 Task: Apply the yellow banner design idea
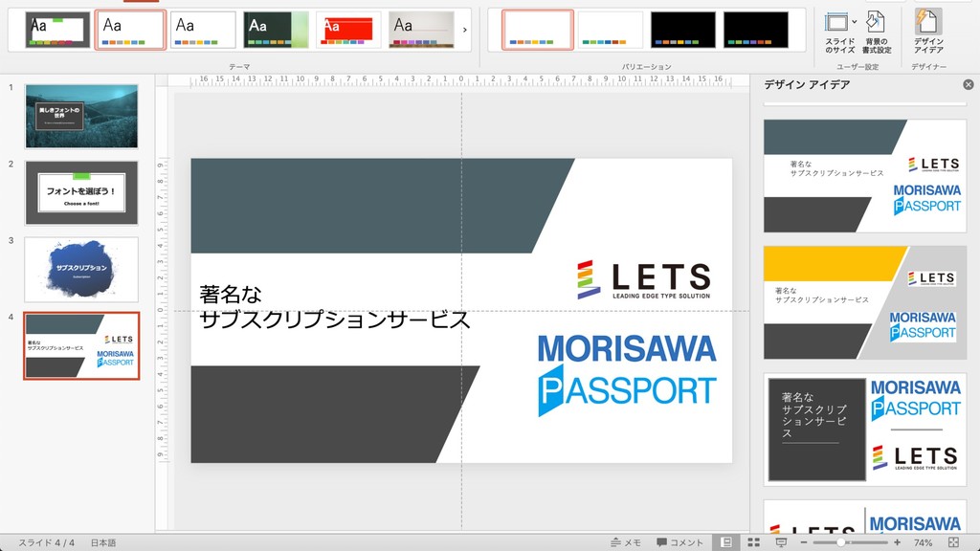(x=865, y=302)
